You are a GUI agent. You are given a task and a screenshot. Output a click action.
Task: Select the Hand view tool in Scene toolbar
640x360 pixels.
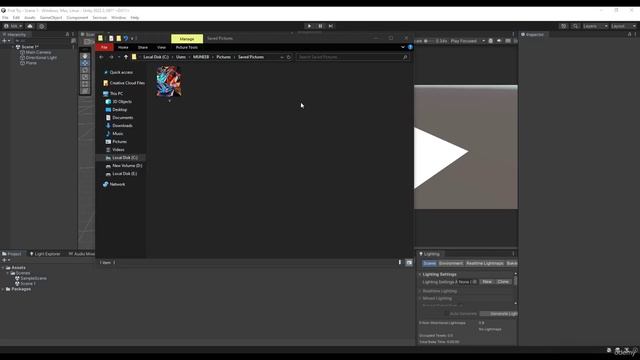[x=85, y=56]
